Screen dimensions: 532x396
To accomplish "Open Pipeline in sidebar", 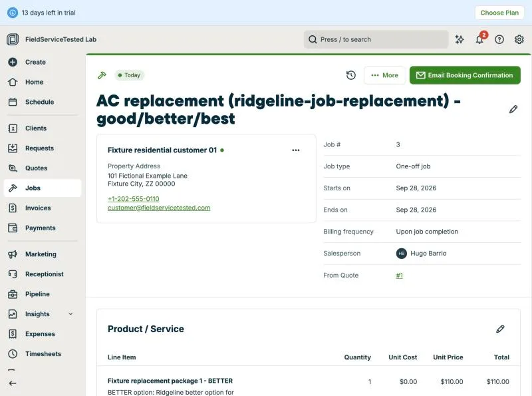I will tap(37, 294).
